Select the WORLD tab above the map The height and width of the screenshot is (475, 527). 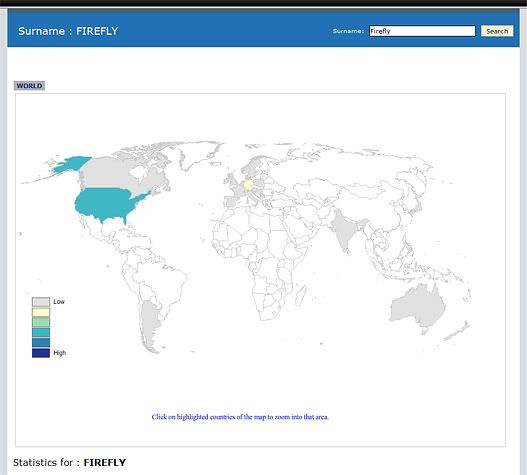[29, 86]
